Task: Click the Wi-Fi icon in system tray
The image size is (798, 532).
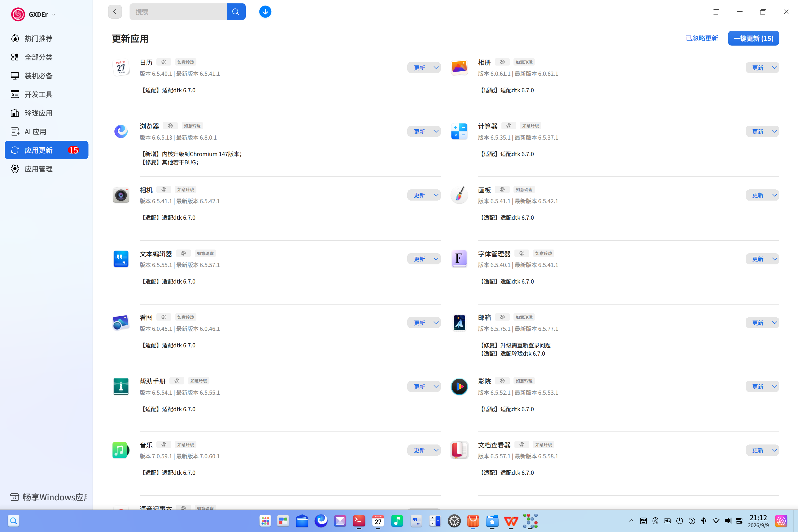Action: point(716,521)
